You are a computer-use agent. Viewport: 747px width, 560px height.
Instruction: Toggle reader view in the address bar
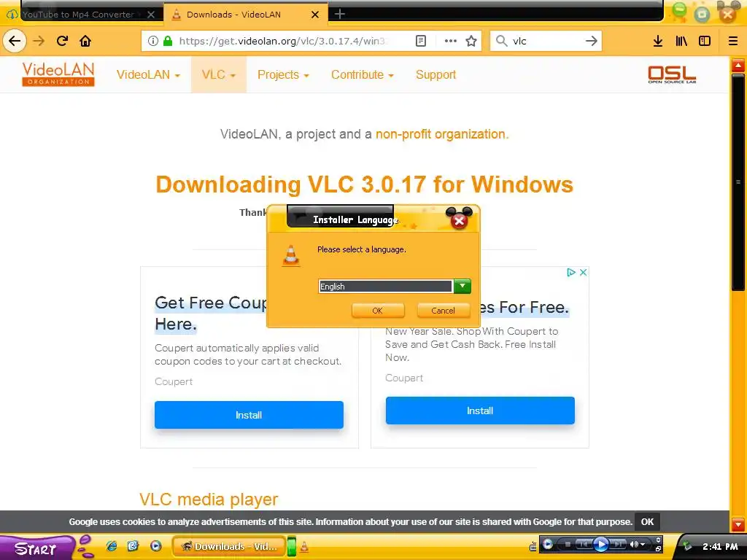[x=421, y=41]
